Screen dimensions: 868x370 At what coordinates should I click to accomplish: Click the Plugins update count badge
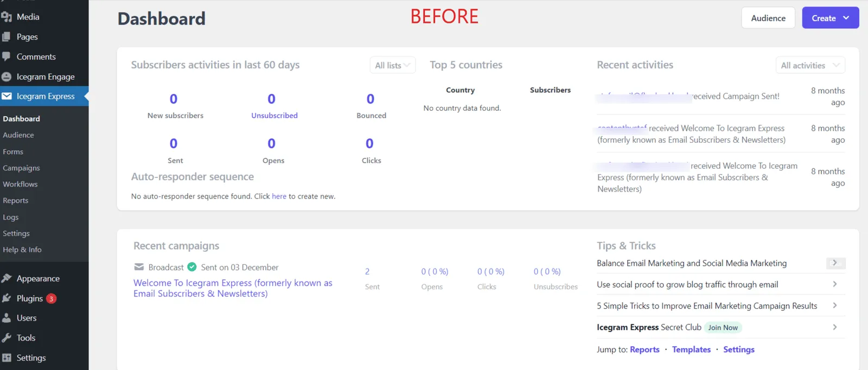point(51,298)
